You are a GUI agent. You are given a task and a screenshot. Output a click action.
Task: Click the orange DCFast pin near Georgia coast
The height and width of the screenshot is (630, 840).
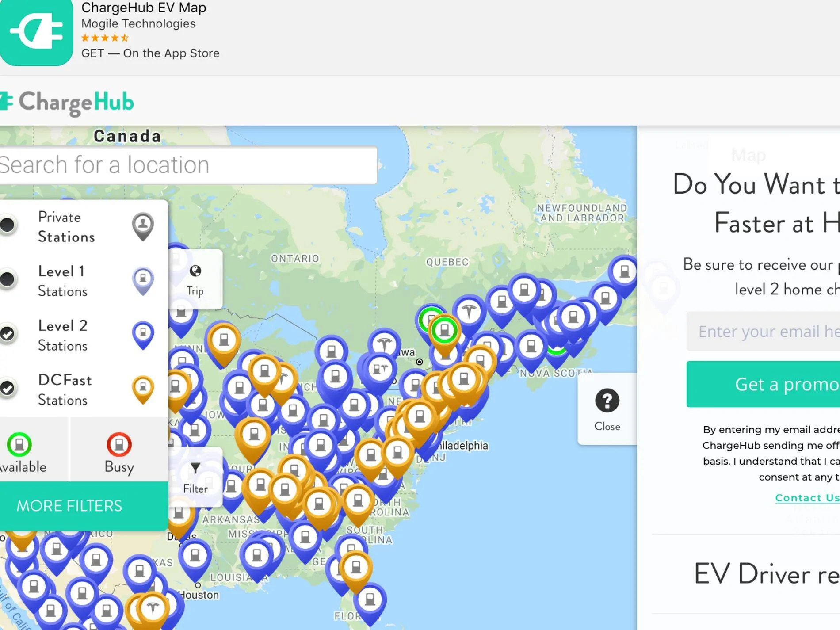(x=356, y=570)
